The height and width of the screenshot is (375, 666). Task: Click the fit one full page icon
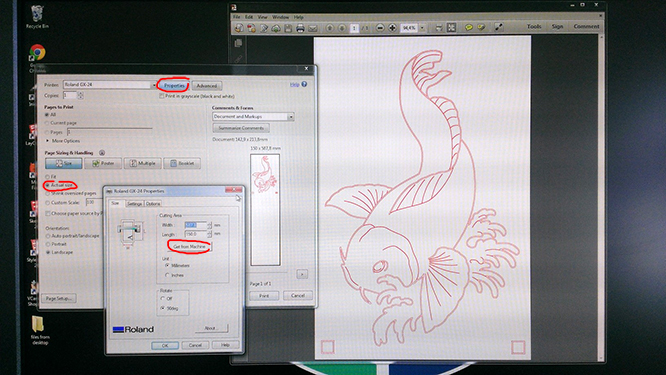[451, 28]
